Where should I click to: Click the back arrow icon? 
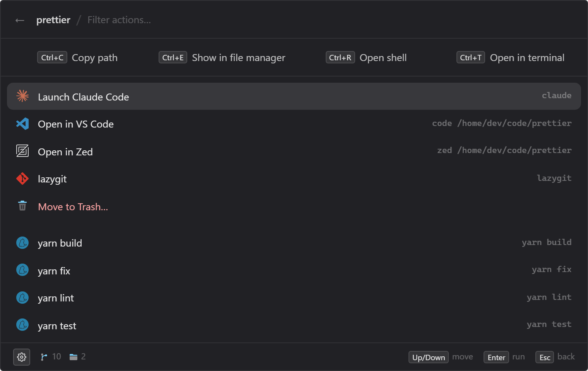pyautogui.click(x=20, y=20)
